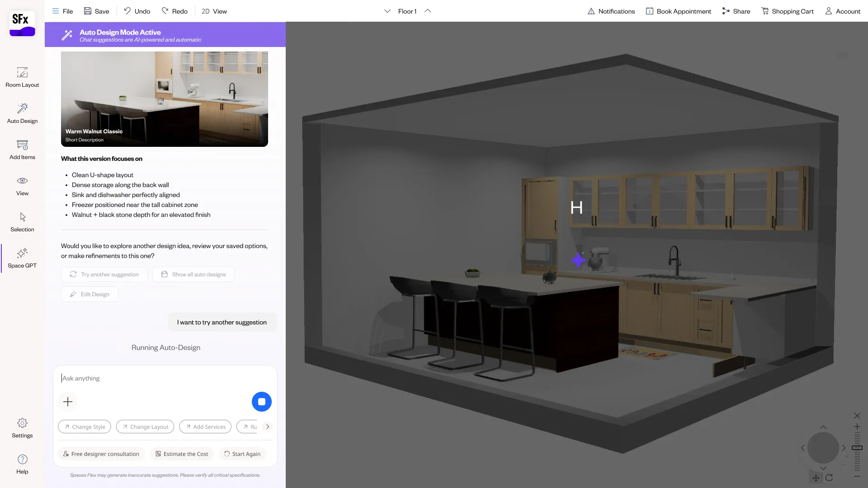This screenshot has height=488, width=868.
Task: Toggle the rotate mode icon
Action: (x=829, y=478)
